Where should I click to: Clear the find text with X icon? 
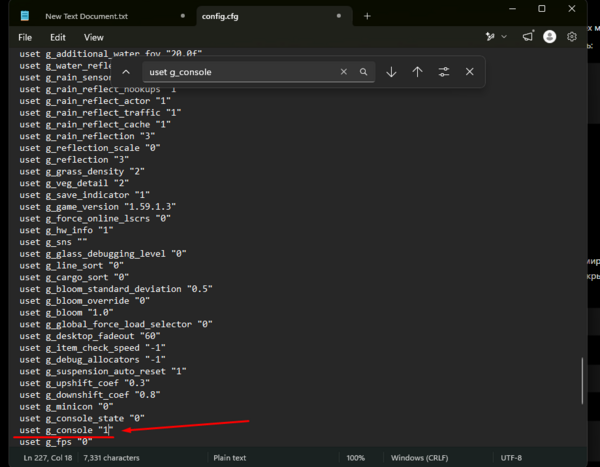(x=344, y=72)
